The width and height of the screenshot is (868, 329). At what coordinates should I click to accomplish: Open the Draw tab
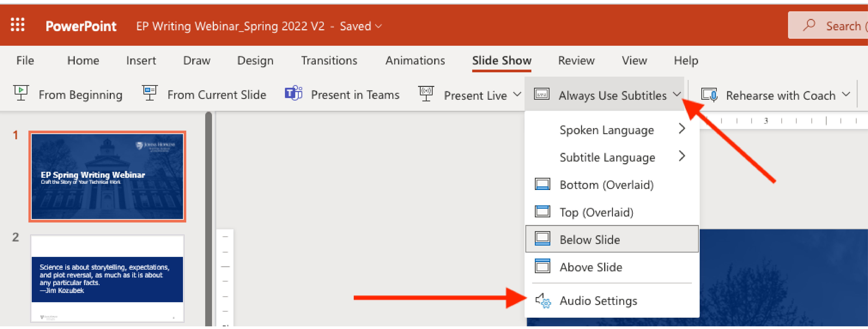click(197, 60)
